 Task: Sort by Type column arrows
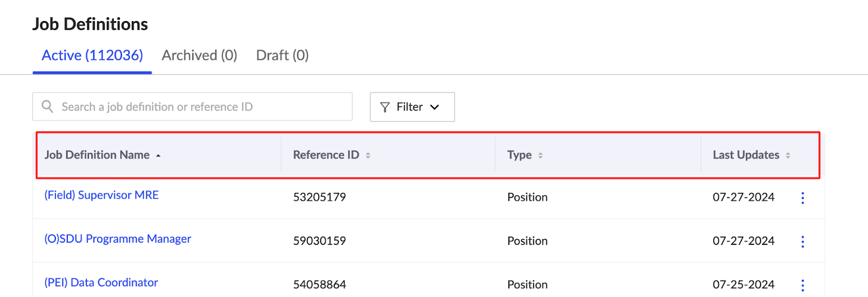coord(540,156)
